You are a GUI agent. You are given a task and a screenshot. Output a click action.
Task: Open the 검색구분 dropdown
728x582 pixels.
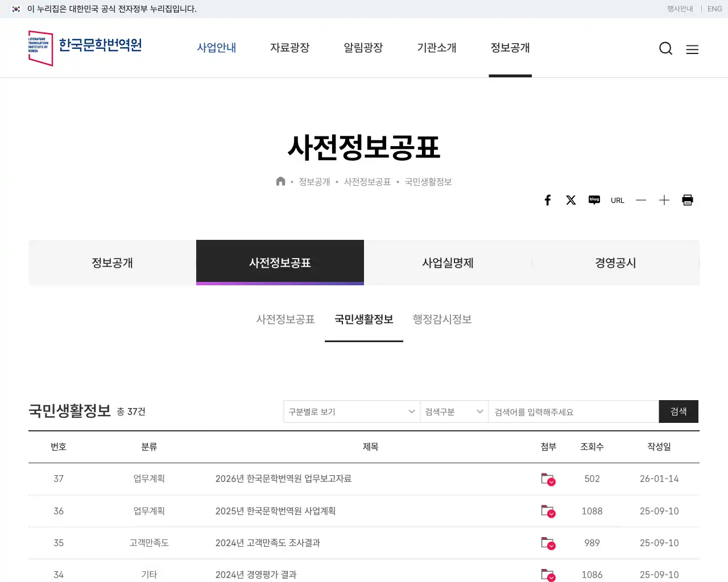click(x=454, y=411)
